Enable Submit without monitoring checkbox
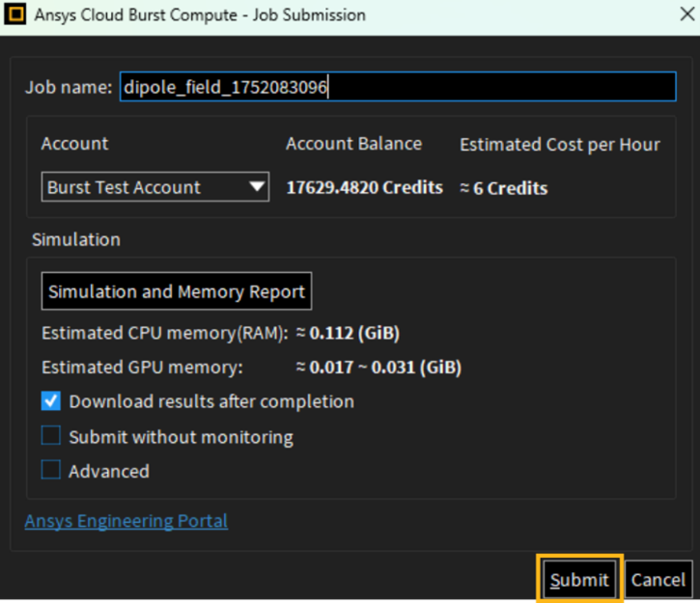This screenshot has height=603, width=700. point(51,437)
